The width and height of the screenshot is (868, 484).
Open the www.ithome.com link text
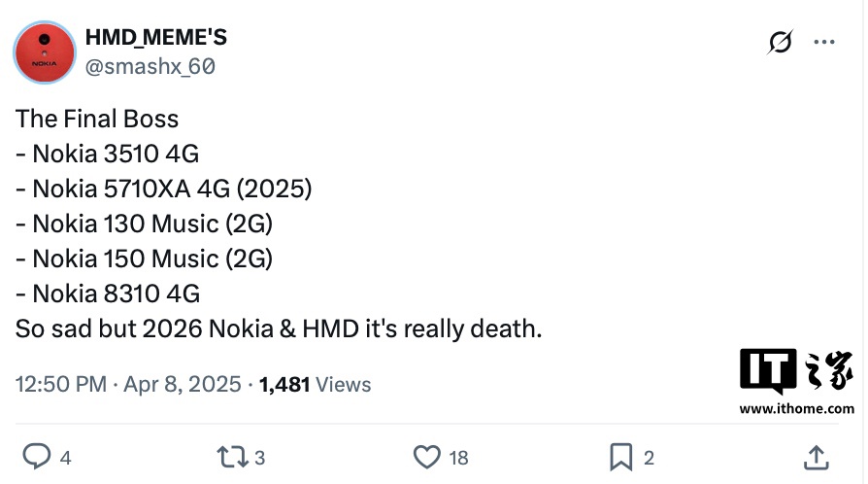(x=796, y=409)
